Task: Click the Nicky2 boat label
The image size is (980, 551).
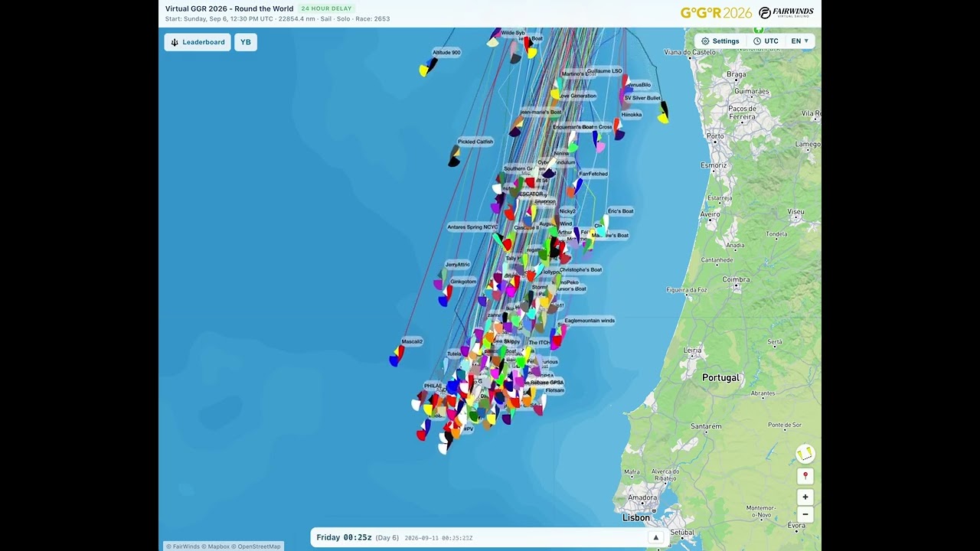Action: (567, 211)
